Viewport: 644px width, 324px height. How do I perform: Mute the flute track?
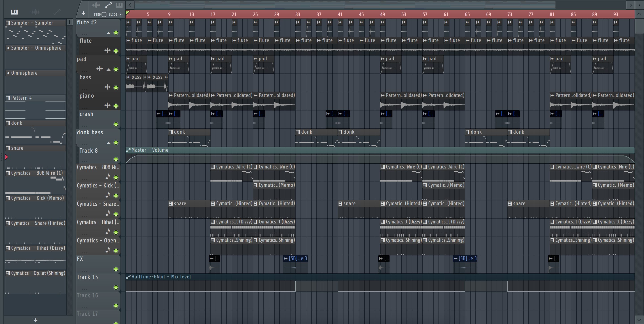click(x=116, y=51)
